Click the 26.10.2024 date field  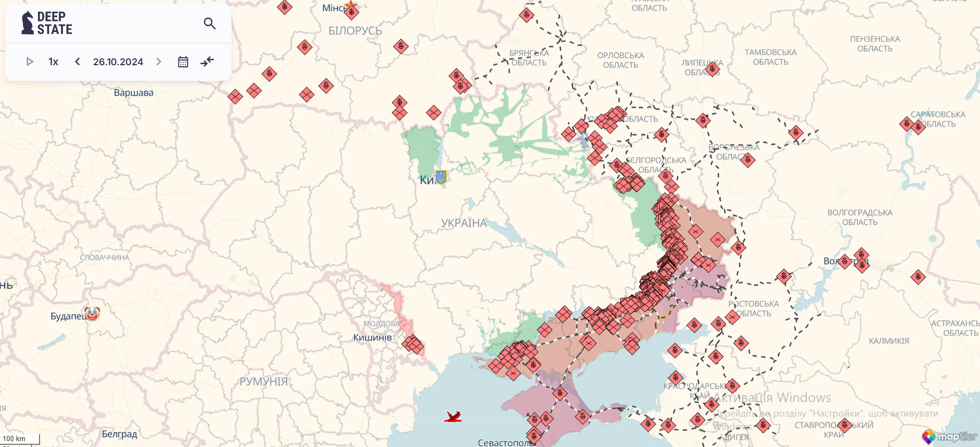(x=118, y=61)
